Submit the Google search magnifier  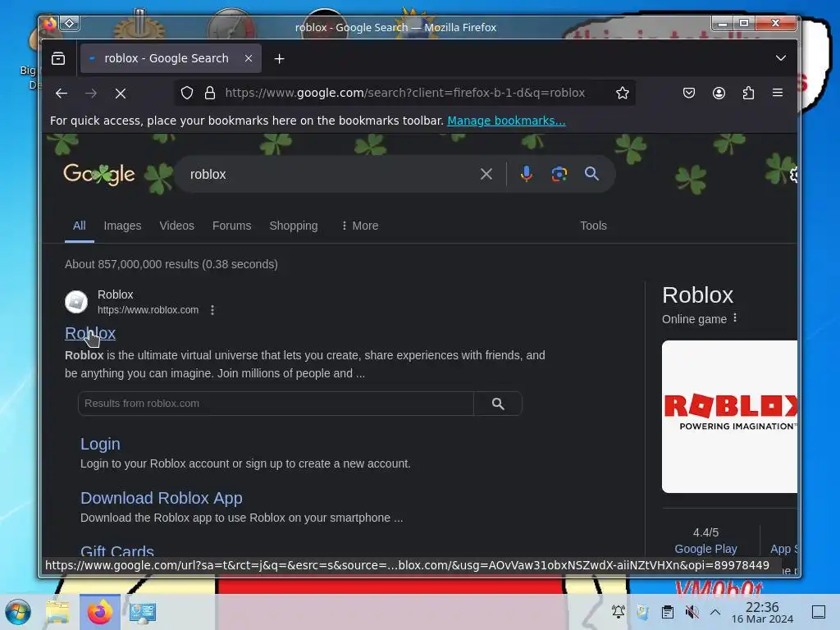[591, 174]
